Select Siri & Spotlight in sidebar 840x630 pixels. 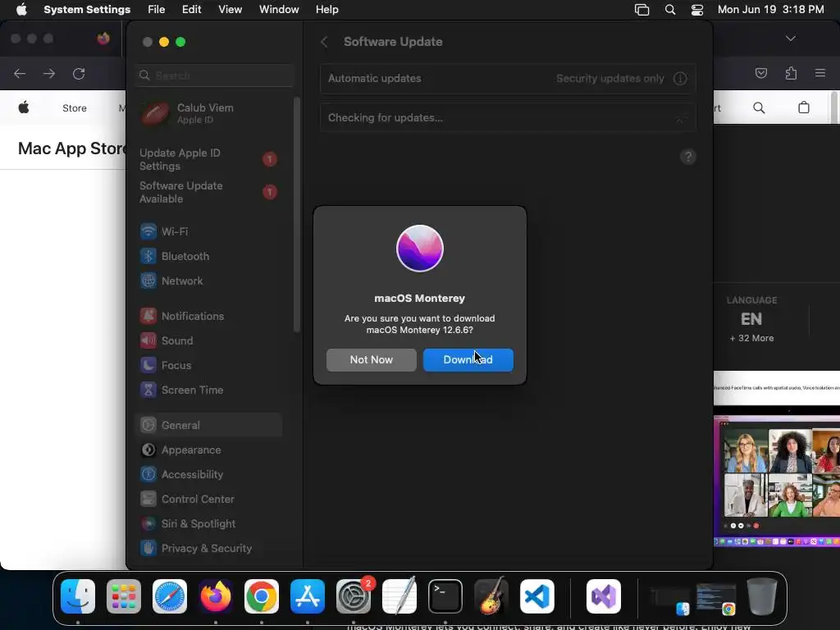[x=209, y=524]
